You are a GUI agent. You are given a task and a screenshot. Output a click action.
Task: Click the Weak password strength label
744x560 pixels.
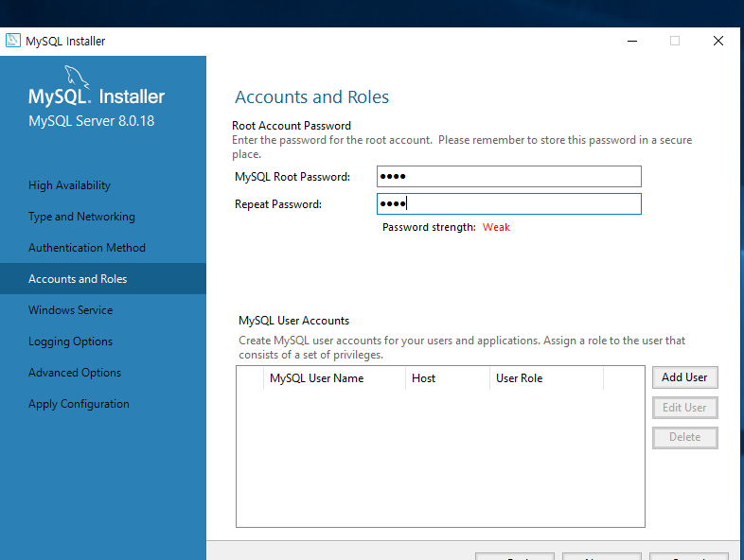(x=496, y=227)
